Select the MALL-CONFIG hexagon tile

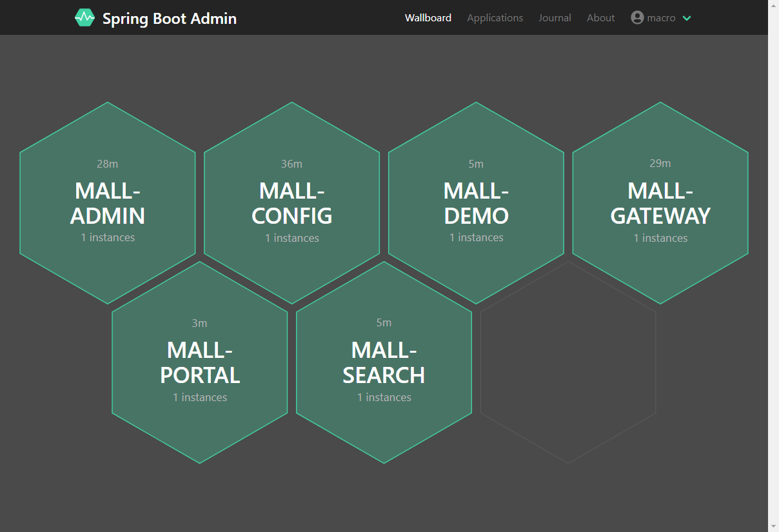click(x=291, y=203)
